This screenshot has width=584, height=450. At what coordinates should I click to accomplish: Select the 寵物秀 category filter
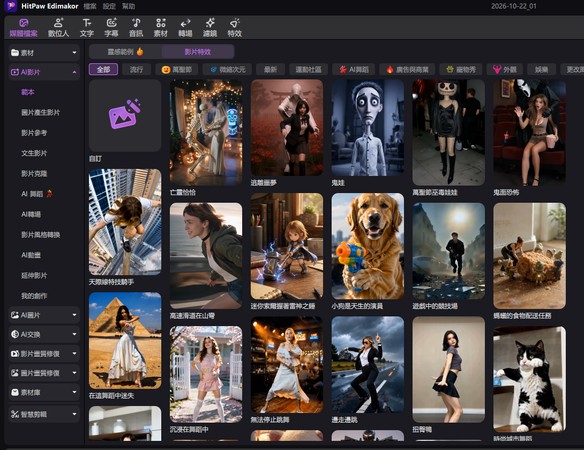pos(460,69)
